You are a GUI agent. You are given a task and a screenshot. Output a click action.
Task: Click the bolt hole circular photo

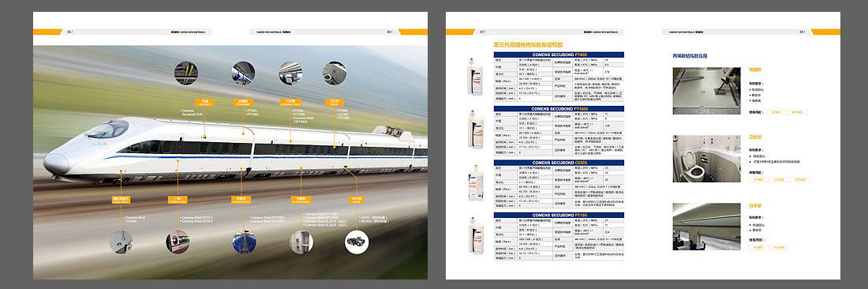pos(121,242)
